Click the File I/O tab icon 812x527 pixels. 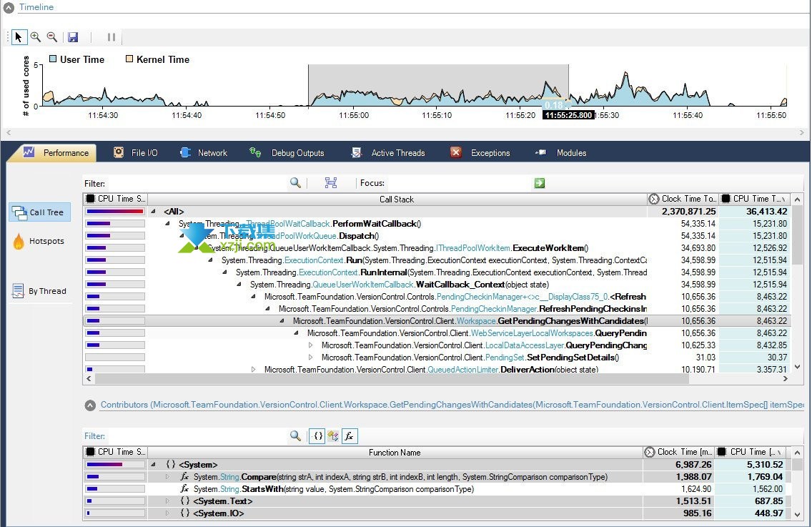pyautogui.click(x=119, y=152)
